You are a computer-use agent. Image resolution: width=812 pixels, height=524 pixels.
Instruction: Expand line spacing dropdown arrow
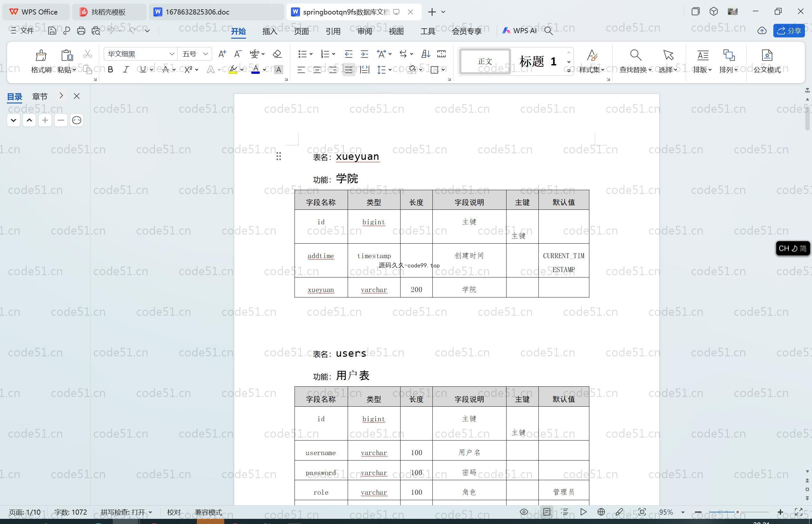390,70
